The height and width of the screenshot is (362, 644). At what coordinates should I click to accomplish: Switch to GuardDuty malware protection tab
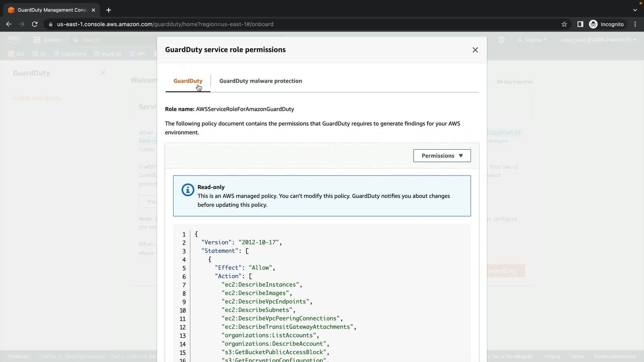260,81
